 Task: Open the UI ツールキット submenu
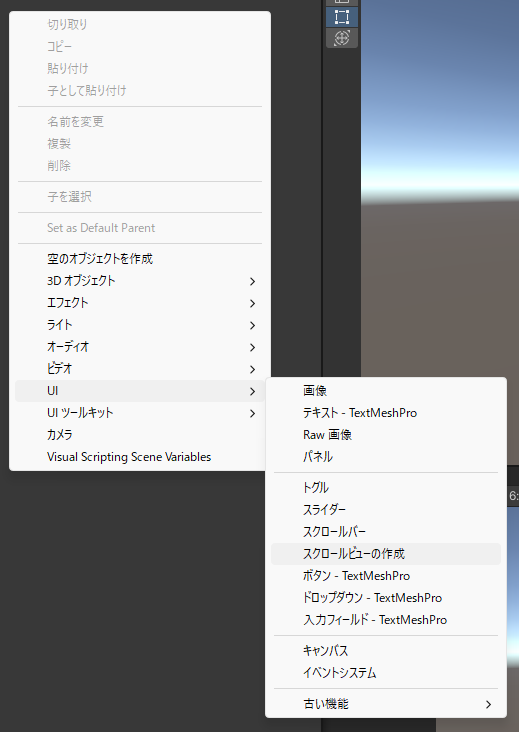coord(140,413)
